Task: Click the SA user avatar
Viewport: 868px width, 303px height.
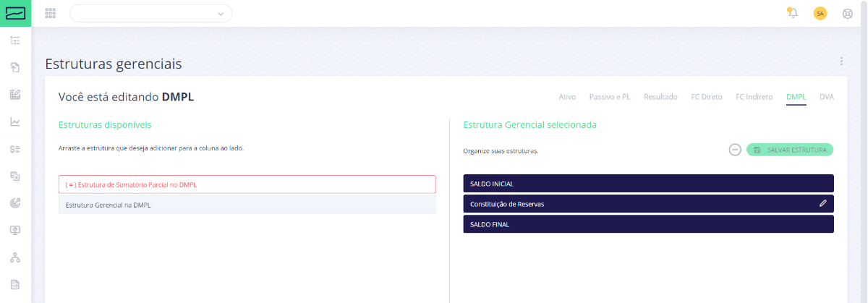Action: point(820,13)
